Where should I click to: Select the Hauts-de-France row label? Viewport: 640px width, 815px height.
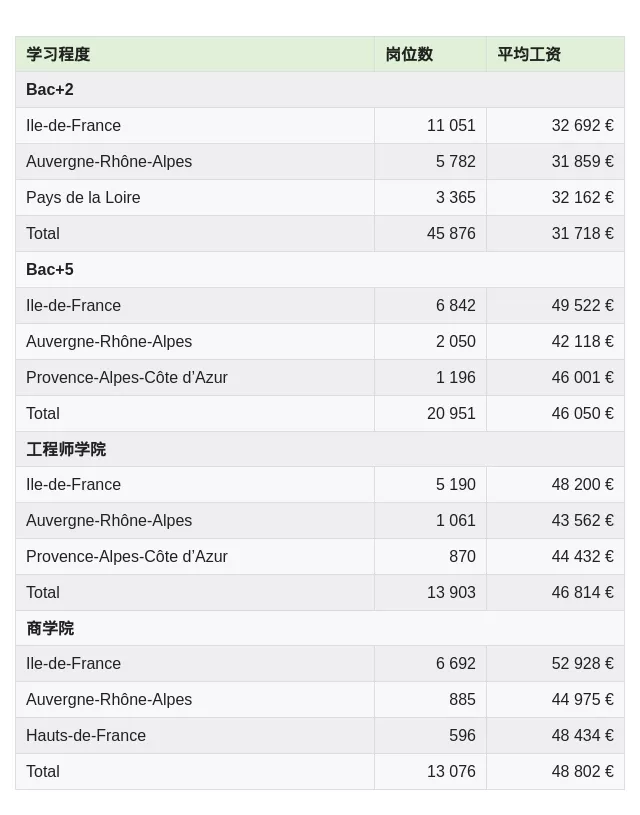[x=86, y=736]
